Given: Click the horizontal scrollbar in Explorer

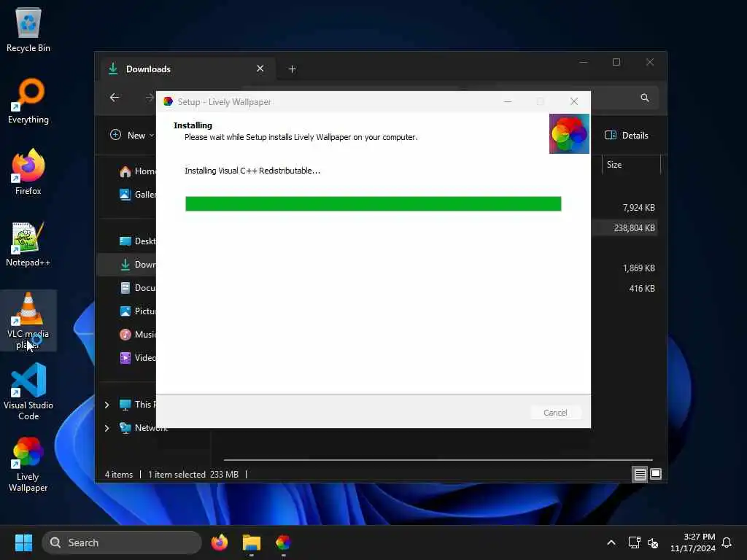Looking at the screenshot, I should coord(438,460).
